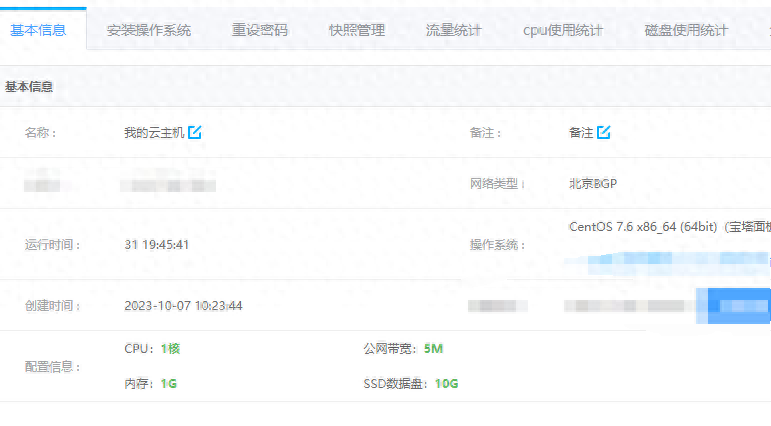Screen dimensions: 771x426
Task: Click edit icon next to 我的云主机
Action: pyautogui.click(x=195, y=132)
